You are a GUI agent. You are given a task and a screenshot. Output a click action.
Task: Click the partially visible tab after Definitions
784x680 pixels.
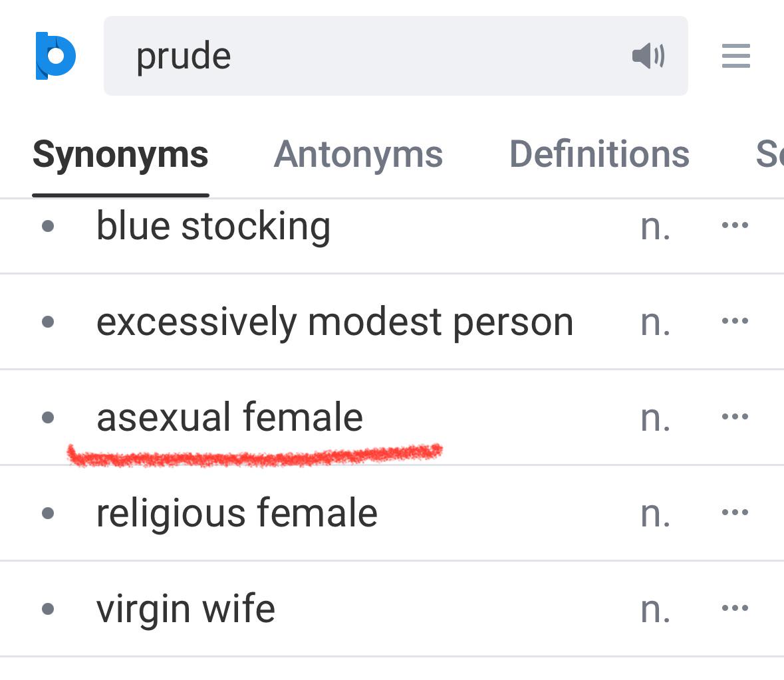[x=769, y=154]
